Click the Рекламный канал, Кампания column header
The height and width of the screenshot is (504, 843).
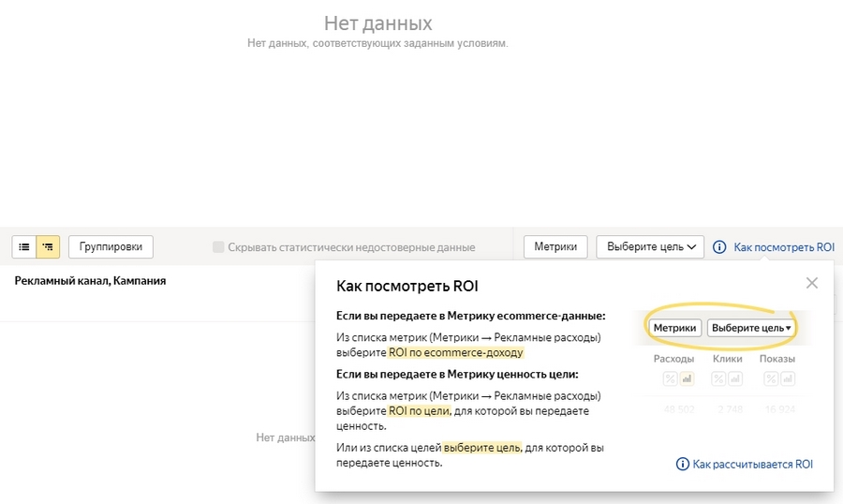90,281
